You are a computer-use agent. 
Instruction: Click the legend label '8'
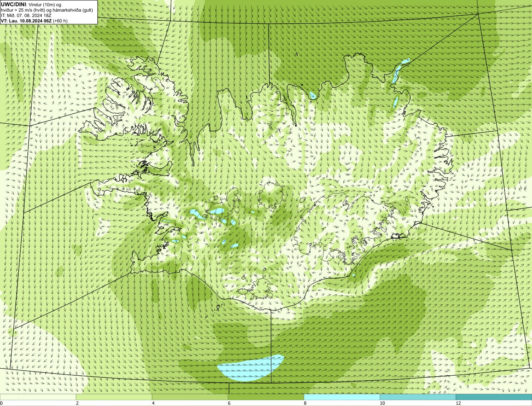pyautogui.click(x=305, y=403)
